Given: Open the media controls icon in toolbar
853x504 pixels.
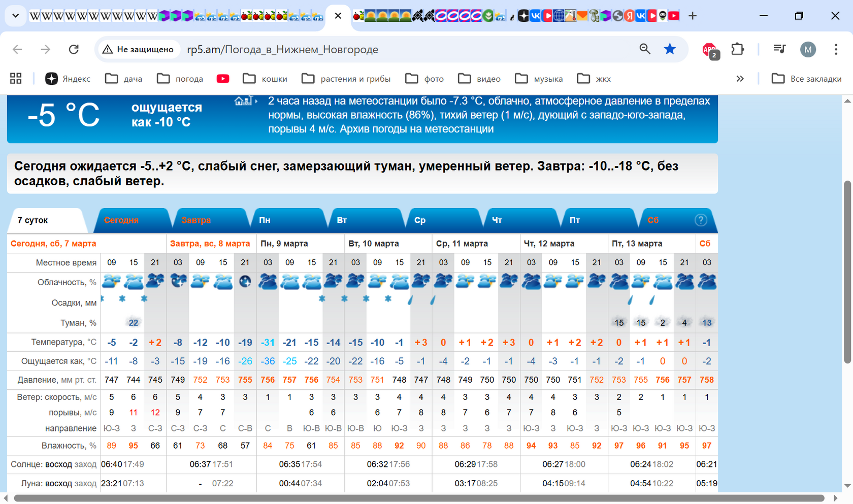Looking at the screenshot, I should pos(779,49).
